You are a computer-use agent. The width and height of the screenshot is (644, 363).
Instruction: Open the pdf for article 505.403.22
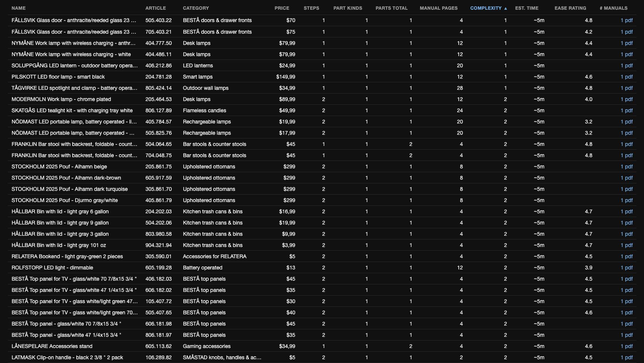pos(626,20)
